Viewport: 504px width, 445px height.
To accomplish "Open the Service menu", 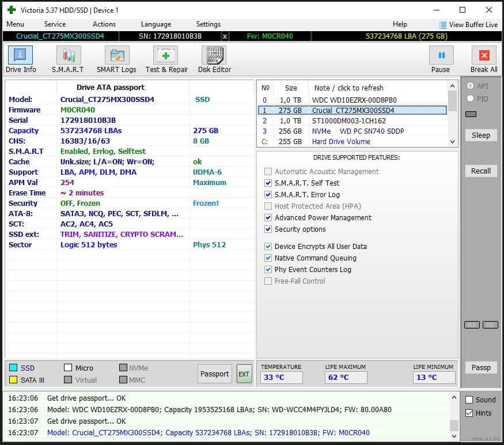I will [x=55, y=24].
